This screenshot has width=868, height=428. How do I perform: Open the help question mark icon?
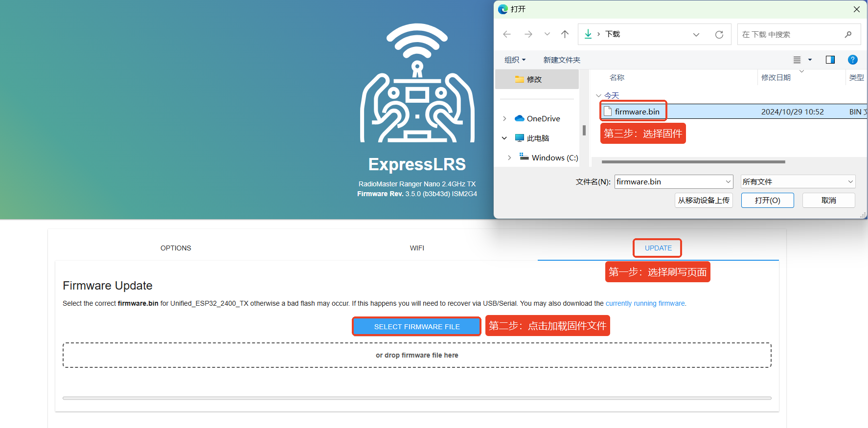[853, 60]
